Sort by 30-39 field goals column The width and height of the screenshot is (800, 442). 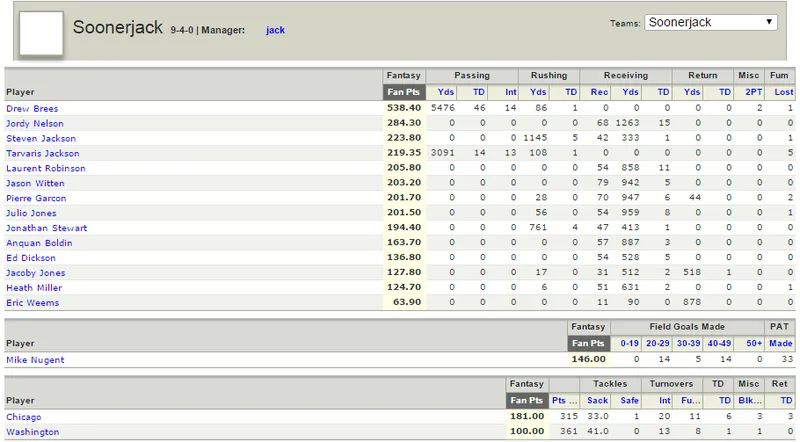(x=689, y=343)
